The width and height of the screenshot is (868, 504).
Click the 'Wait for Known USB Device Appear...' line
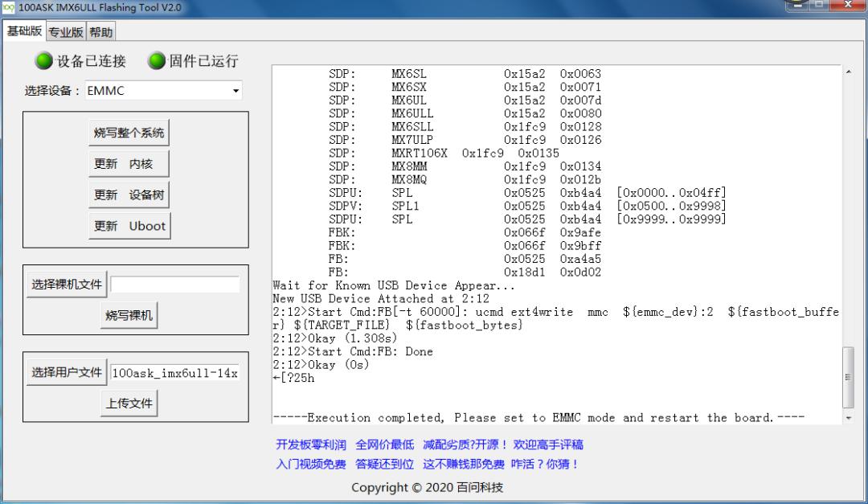coord(394,286)
